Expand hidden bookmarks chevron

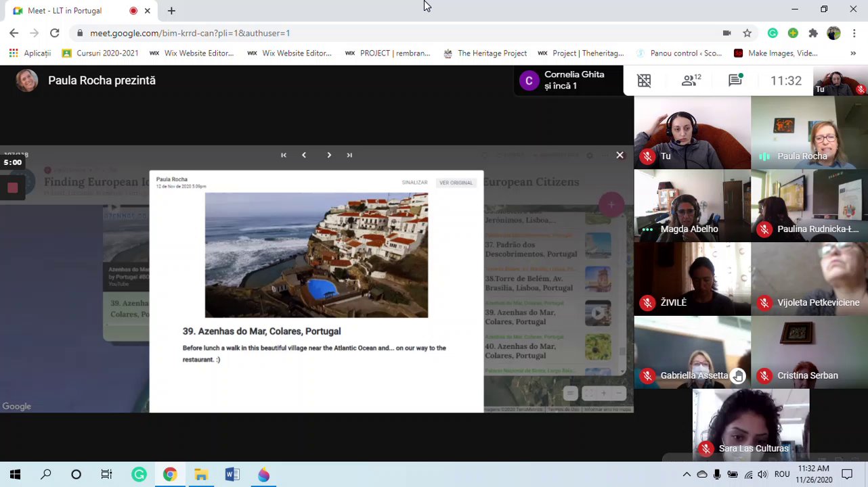coord(853,53)
